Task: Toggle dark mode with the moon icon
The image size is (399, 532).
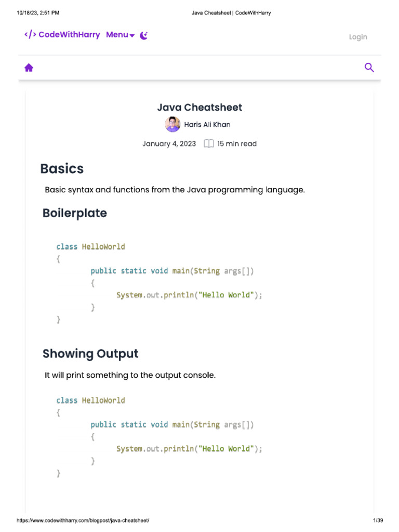Action: (x=144, y=35)
